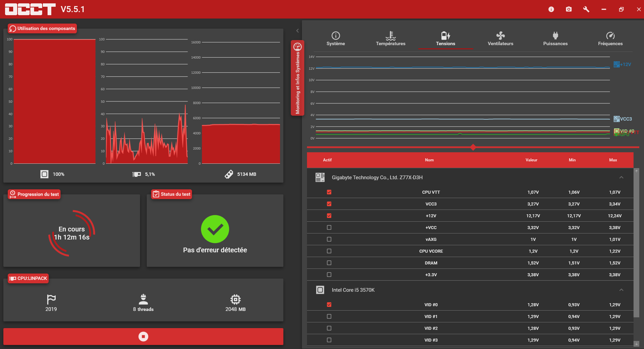
Task: Take a screenshot with camera icon
Action: 569,9
